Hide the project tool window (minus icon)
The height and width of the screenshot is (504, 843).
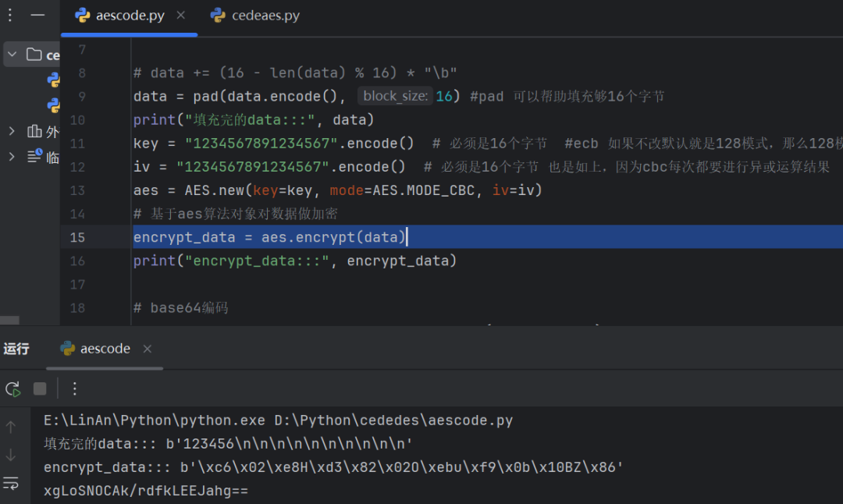(37, 15)
